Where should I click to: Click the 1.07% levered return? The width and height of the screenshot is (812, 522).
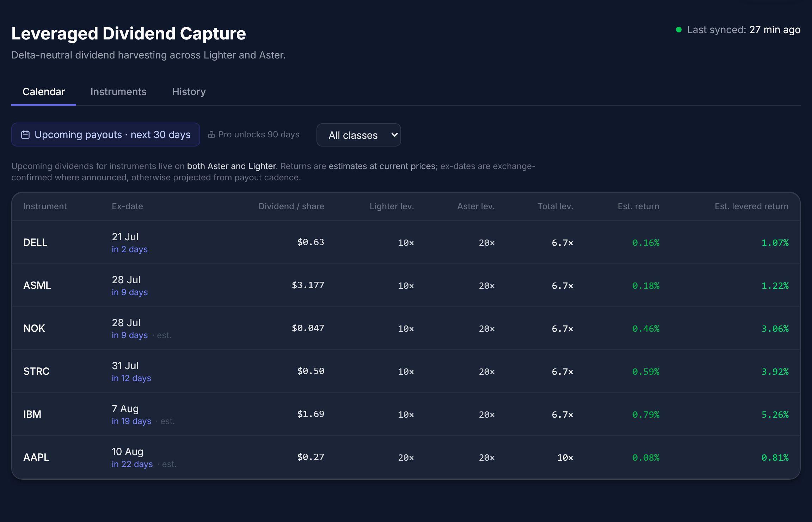coord(775,243)
